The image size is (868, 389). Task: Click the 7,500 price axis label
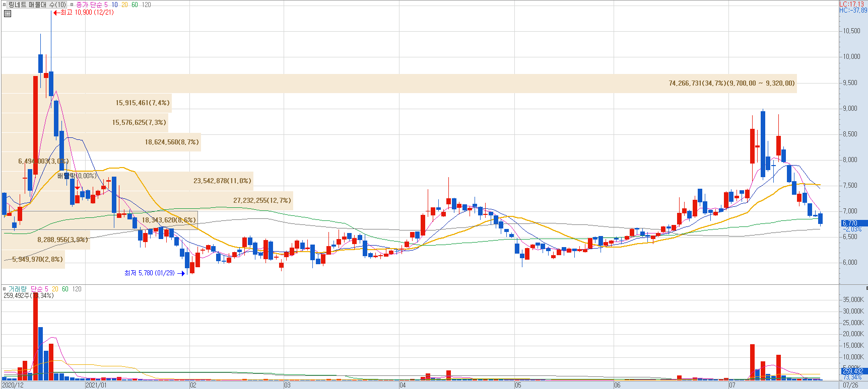point(850,185)
